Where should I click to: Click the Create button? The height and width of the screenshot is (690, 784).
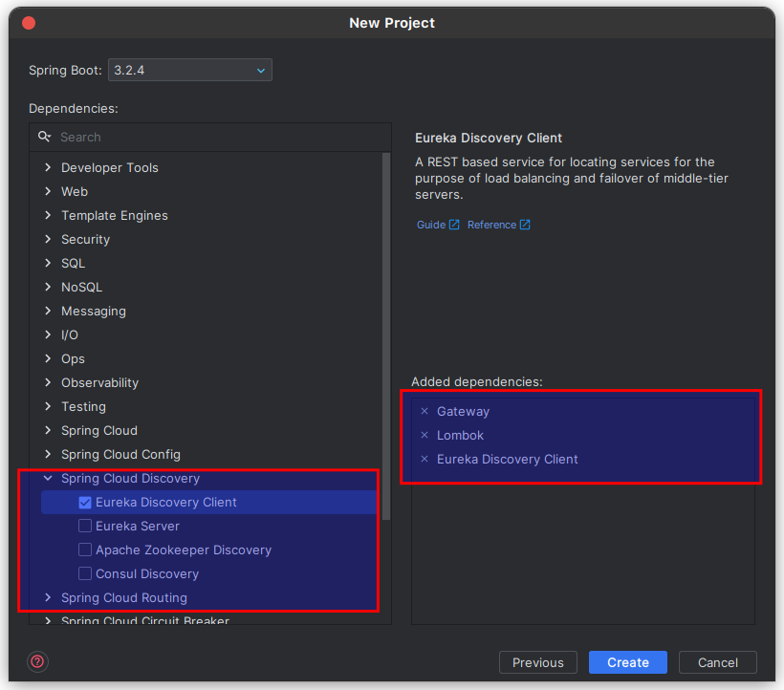tap(628, 662)
